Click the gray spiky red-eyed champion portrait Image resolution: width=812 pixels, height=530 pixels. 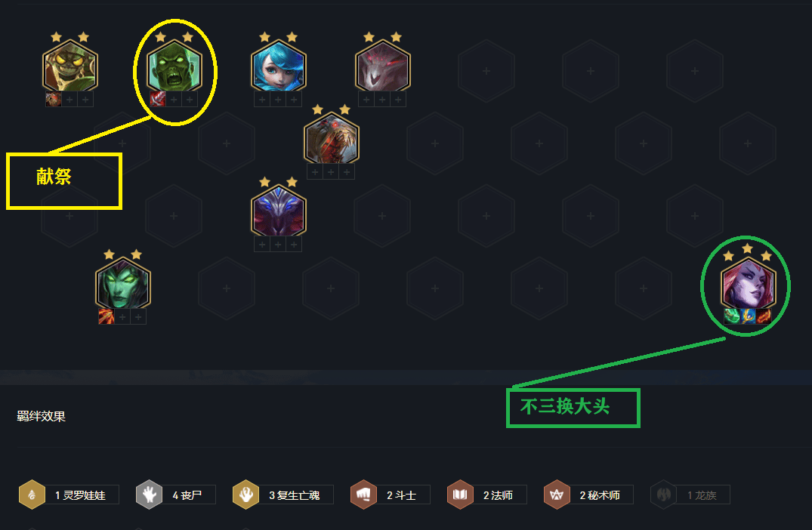383,66
